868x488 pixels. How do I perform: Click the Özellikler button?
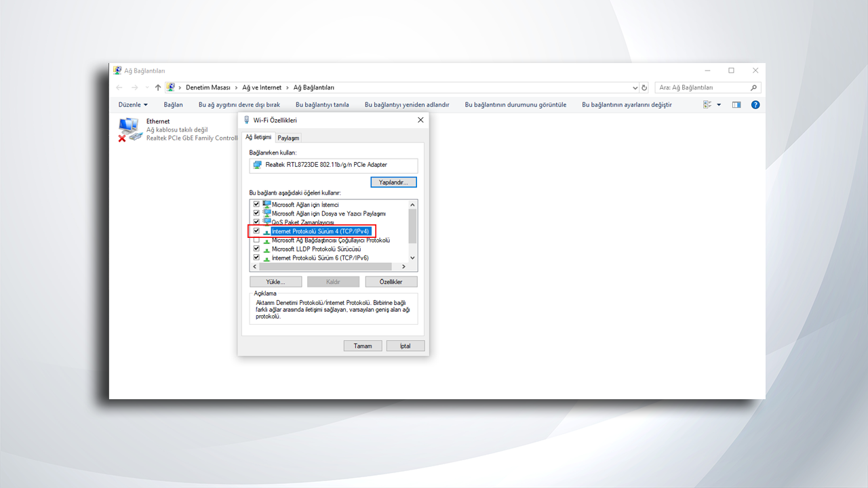[391, 281]
